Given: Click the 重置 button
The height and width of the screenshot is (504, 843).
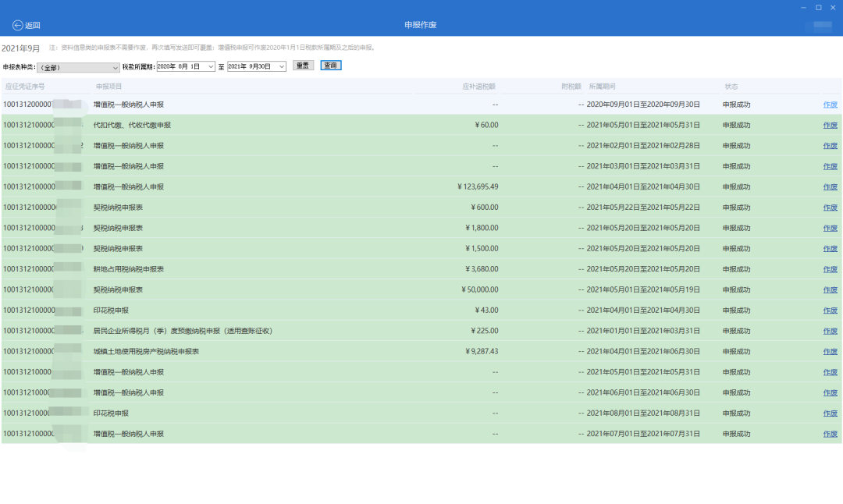Looking at the screenshot, I should click(x=303, y=66).
